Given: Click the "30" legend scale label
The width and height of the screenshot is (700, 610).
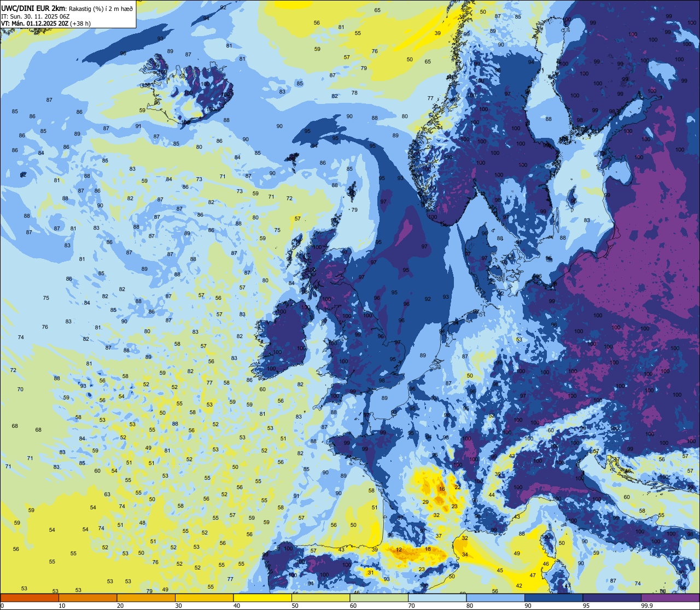Looking at the screenshot, I should pos(178,606).
